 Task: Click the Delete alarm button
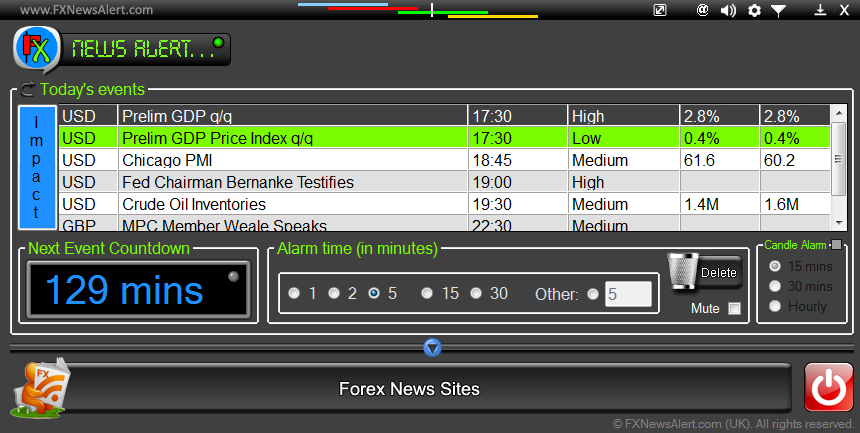pyautogui.click(x=705, y=272)
